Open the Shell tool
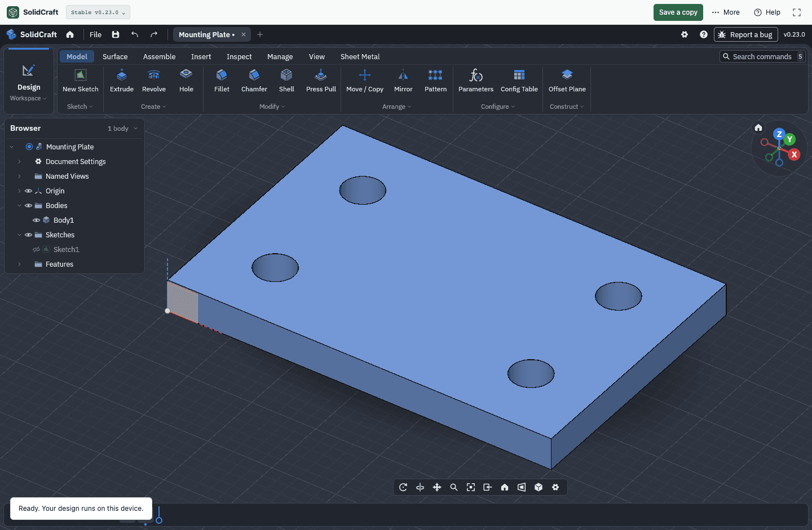 (286, 81)
